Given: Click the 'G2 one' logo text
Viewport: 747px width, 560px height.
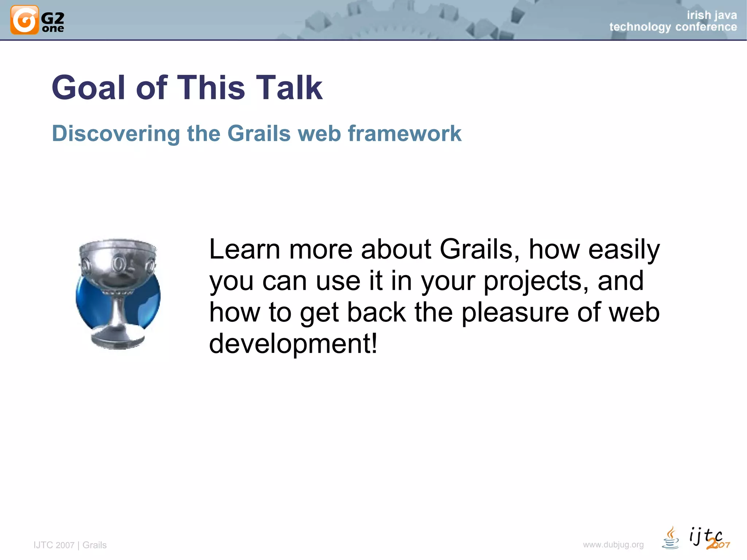Looking at the screenshot, I should pos(53,22).
